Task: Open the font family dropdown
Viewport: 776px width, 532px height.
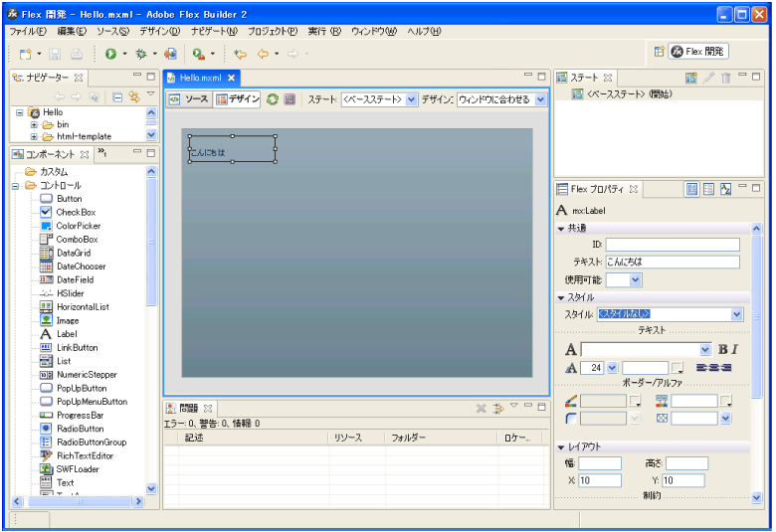Action: point(705,350)
